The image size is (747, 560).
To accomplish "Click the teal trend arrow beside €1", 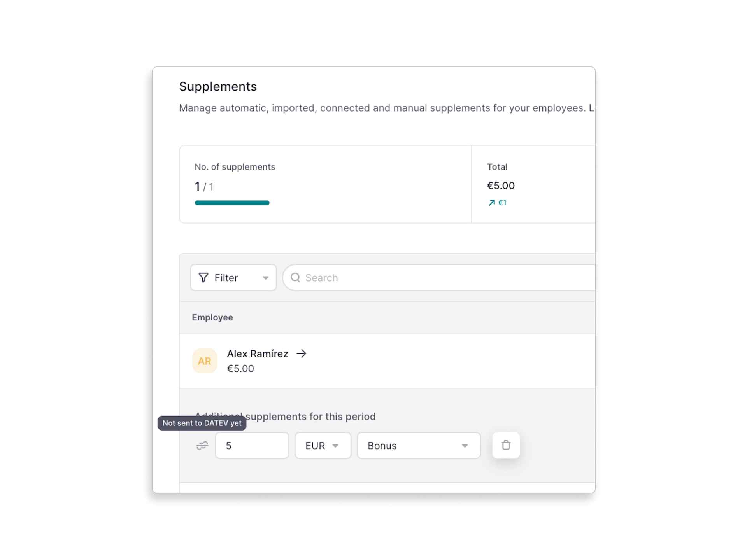I will [x=492, y=203].
